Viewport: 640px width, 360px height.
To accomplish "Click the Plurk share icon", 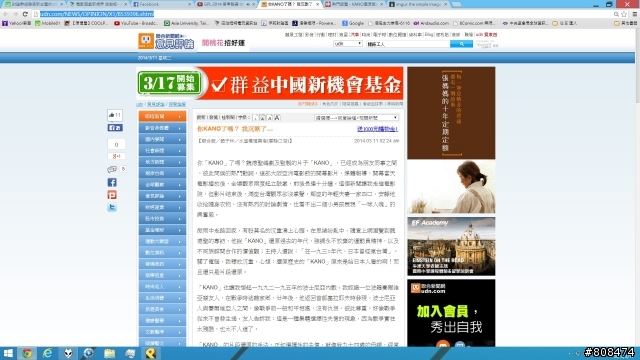I will point(112,195).
